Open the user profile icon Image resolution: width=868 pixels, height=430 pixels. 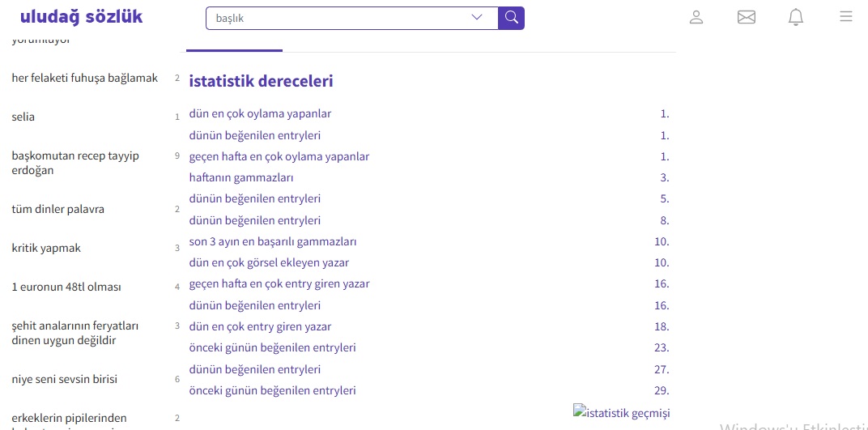696,17
